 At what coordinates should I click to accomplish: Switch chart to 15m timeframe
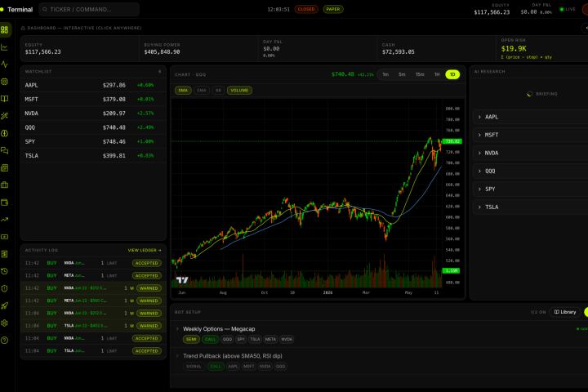click(x=420, y=74)
